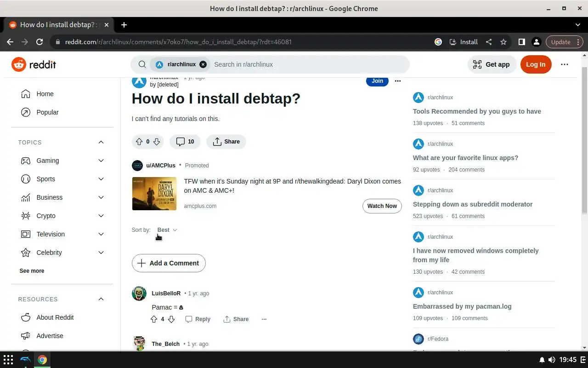Upvote the debtap post
The width and height of the screenshot is (588, 368).
click(x=140, y=142)
